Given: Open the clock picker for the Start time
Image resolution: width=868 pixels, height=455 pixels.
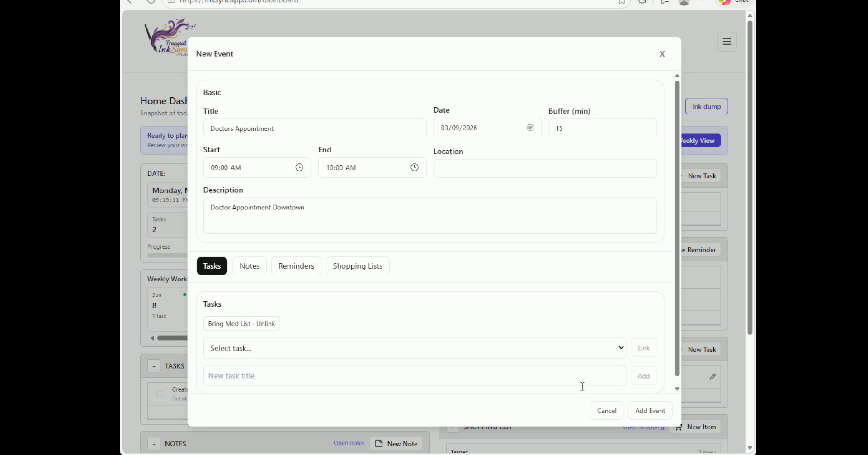Looking at the screenshot, I should click(299, 167).
